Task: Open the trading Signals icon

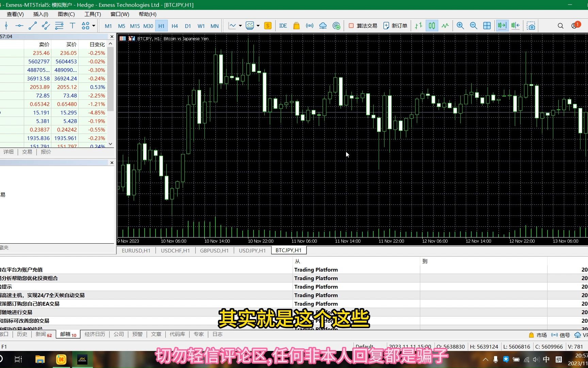Action: (x=310, y=26)
